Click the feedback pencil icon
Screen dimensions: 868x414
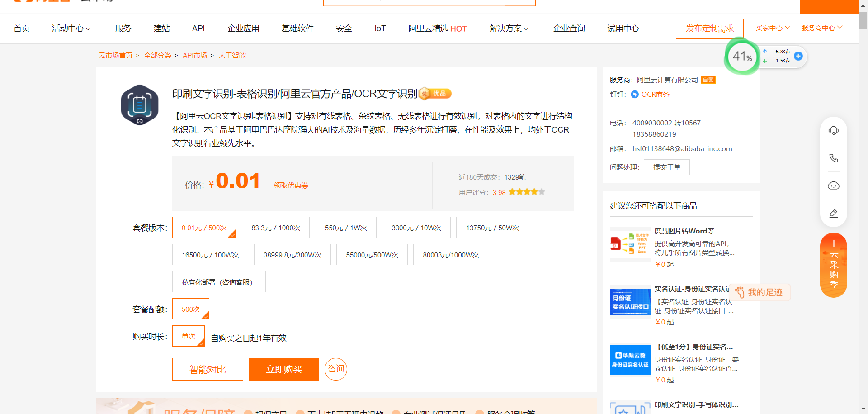(833, 213)
